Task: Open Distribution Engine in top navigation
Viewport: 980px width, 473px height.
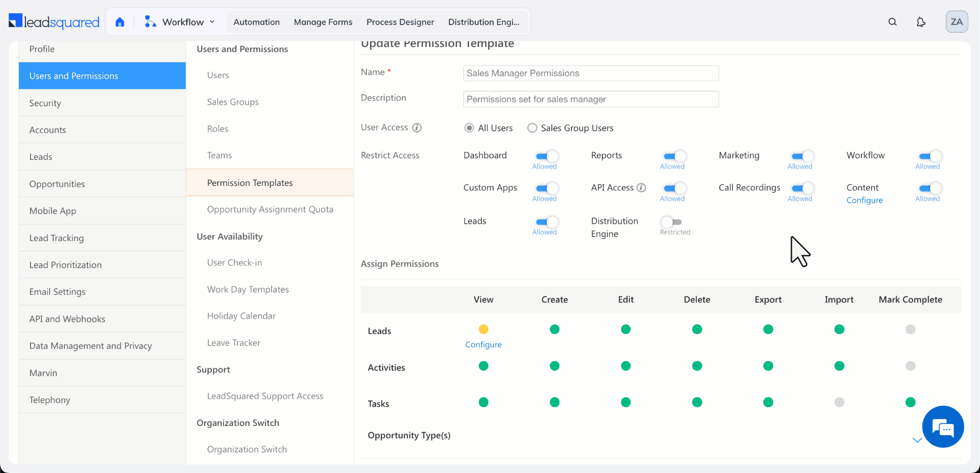Action: click(x=484, y=22)
